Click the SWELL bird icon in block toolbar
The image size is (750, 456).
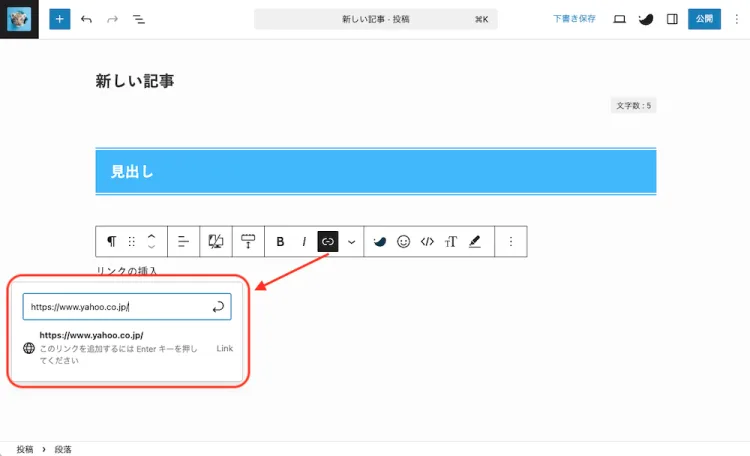tap(380, 242)
